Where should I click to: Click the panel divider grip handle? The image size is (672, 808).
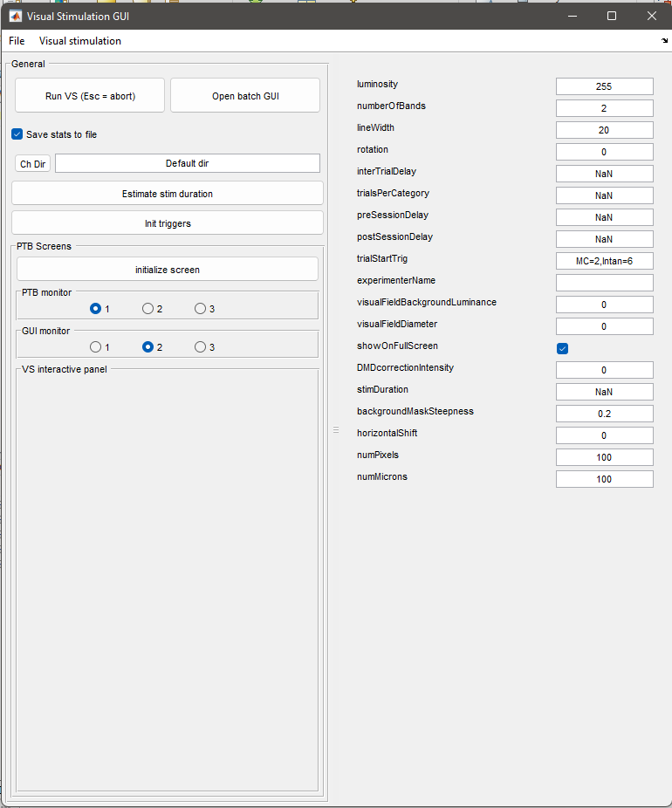(x=336, y=430)
